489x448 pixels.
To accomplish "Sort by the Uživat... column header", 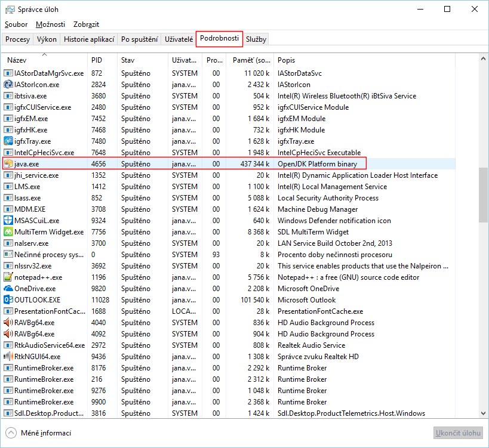I will (x=185, y=60).
